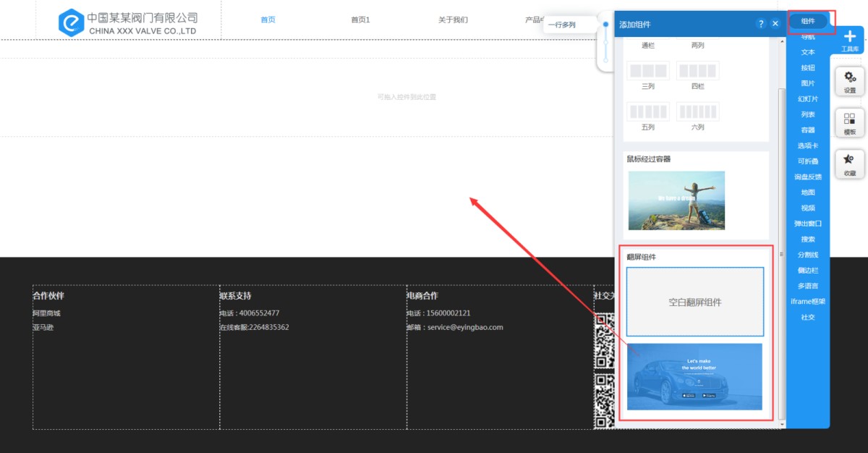Select the 空白翻屏组件 blank component
Viewport: 868px width, 453px height.
tap(694, 302)
